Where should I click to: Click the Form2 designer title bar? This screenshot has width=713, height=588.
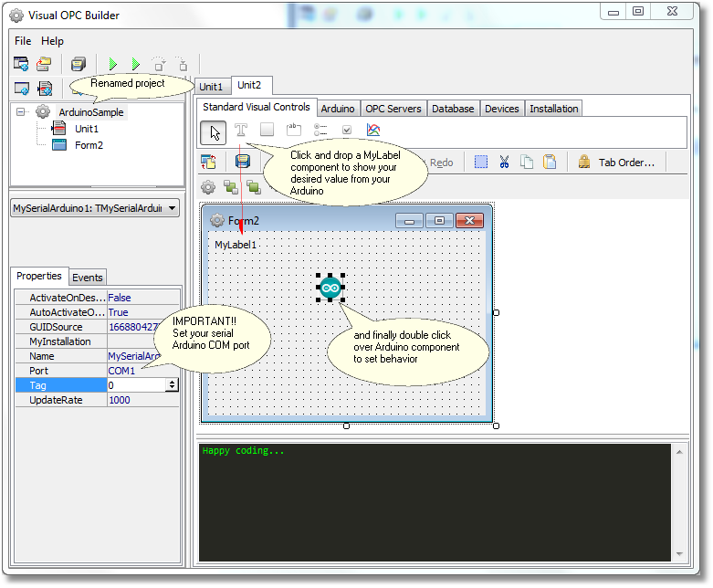(346, 221)
